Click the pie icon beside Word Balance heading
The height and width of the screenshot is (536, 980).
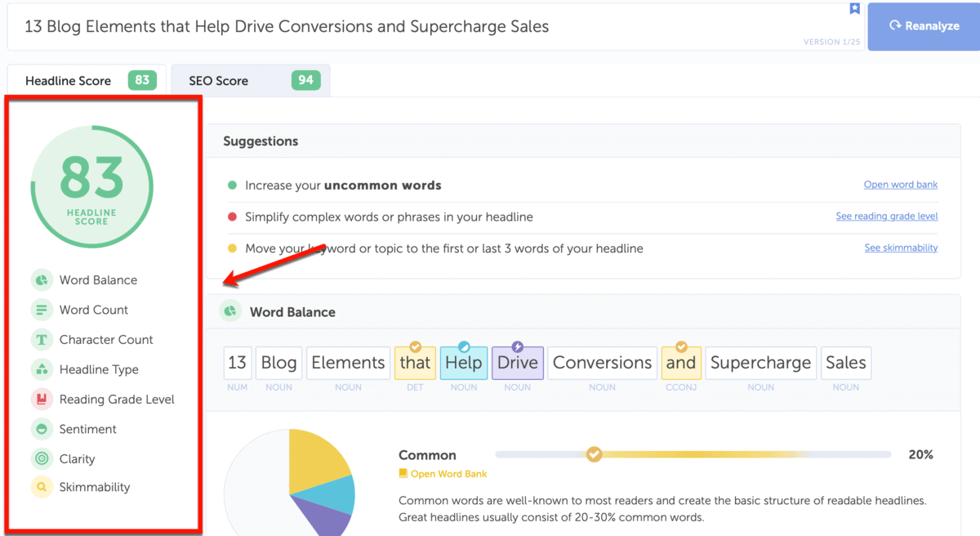(230, 311)
